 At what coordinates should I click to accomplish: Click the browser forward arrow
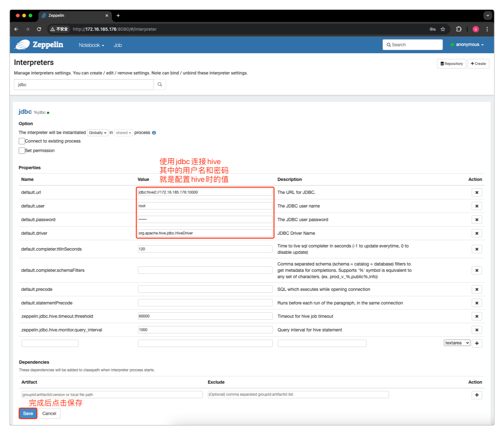tap(28, 29)
